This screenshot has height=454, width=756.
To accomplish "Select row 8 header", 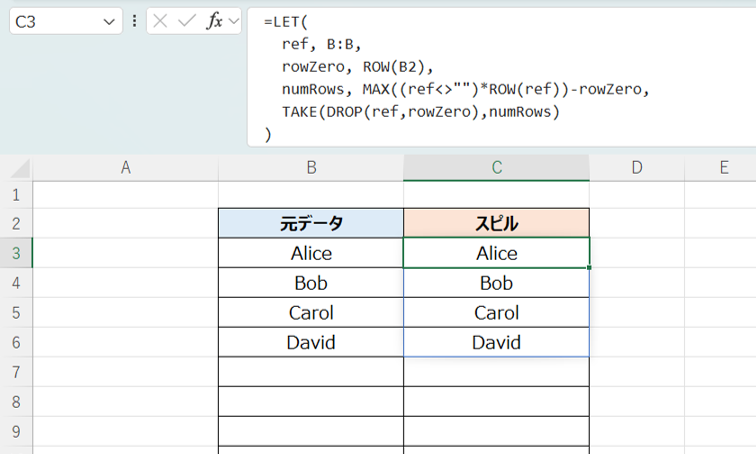I will pyautogui.click(x=16, y=402).
